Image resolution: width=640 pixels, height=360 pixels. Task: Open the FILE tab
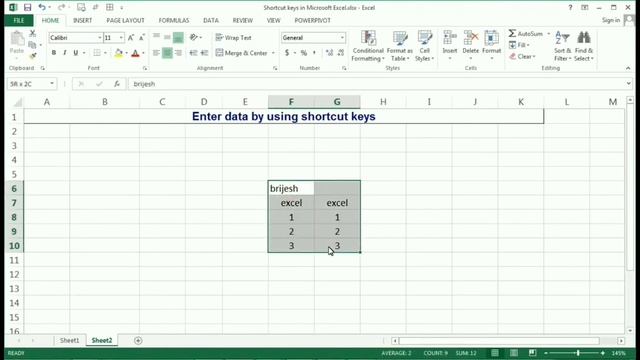19,20
